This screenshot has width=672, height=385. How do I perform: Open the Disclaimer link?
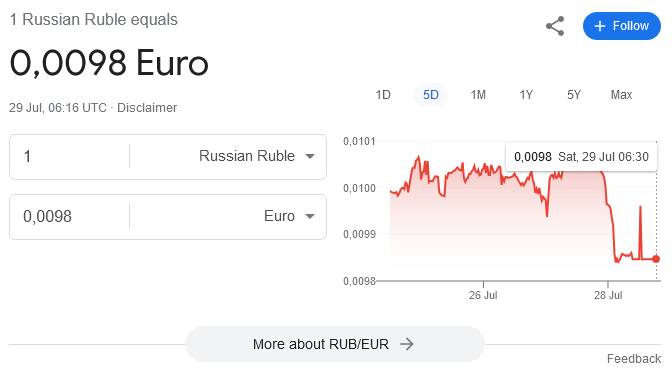[147, 108]
